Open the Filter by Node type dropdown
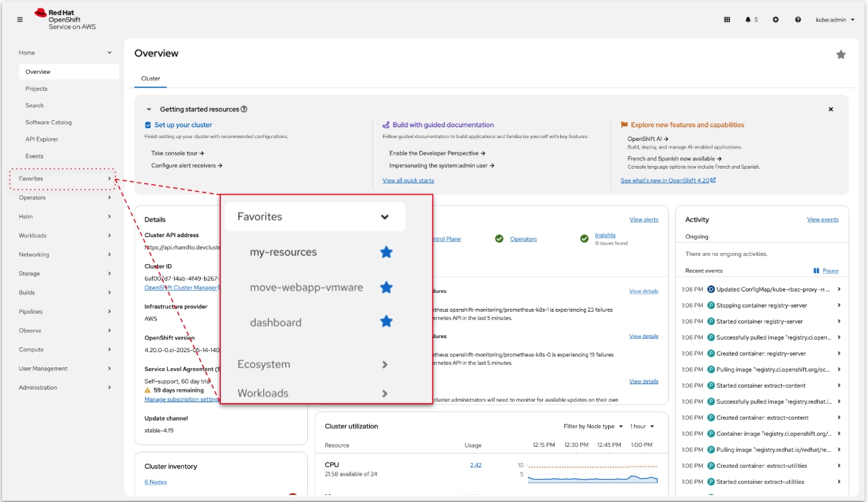The image size is (868, 502). click(x=593, y=426)
